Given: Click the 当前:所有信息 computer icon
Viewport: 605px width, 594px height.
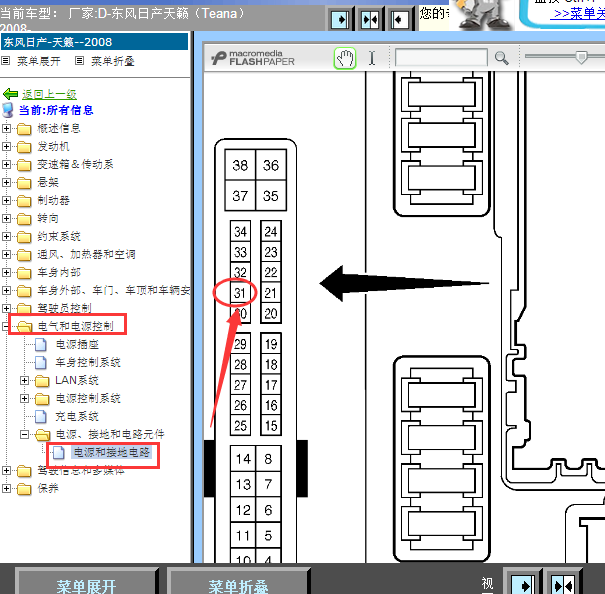Looking at the screenshot, I should coord(8,110).
